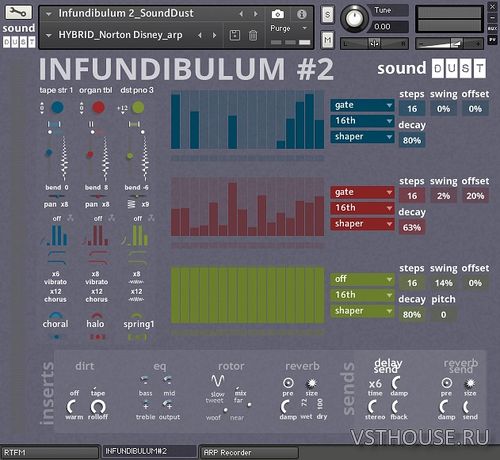Click the choral effect label
The image size is (500, 460).
pos(55,324)
